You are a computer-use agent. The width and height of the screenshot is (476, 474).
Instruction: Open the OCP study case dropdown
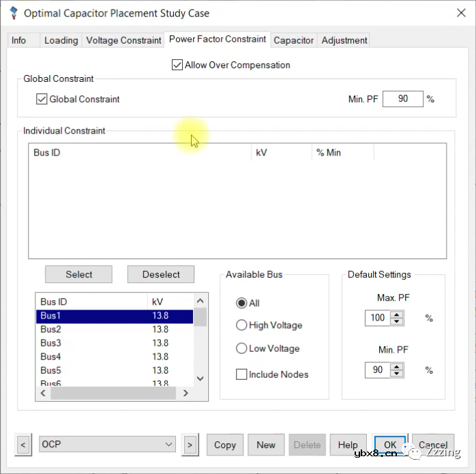(x=169, y=445)
